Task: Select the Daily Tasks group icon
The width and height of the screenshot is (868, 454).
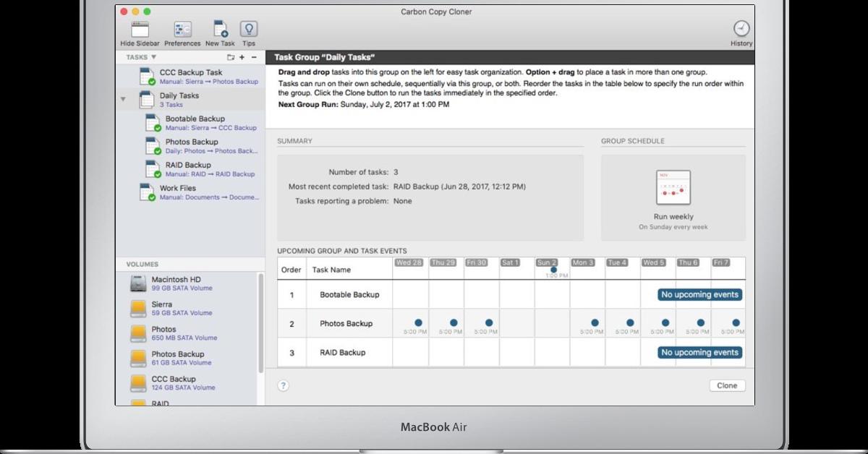Action: pos(147,99)
